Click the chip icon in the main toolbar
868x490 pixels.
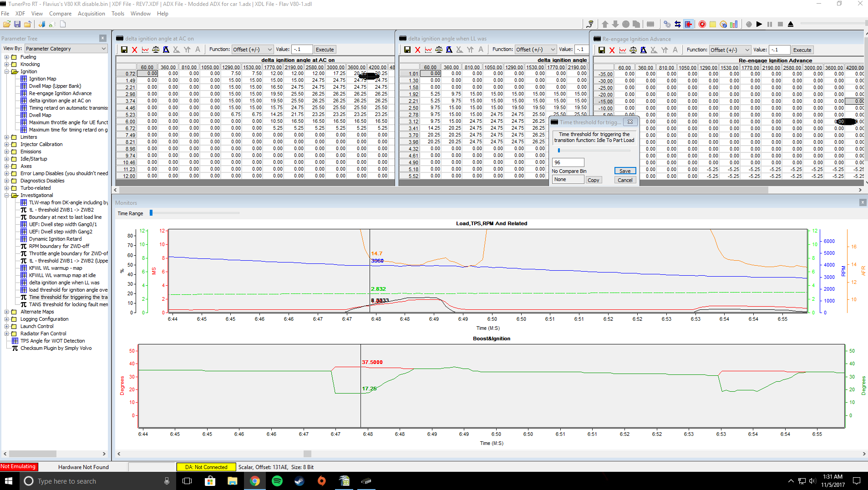(650, 24)
